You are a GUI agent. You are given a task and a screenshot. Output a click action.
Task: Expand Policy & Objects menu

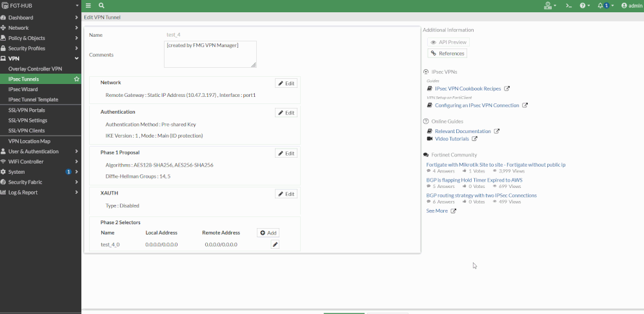[40, 38]
